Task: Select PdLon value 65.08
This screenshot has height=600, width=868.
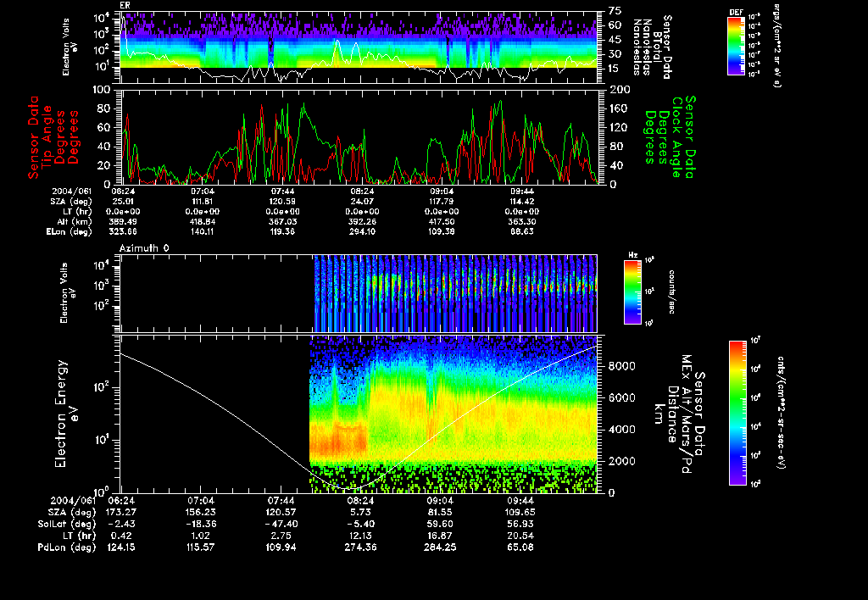Action: (520, 547)
